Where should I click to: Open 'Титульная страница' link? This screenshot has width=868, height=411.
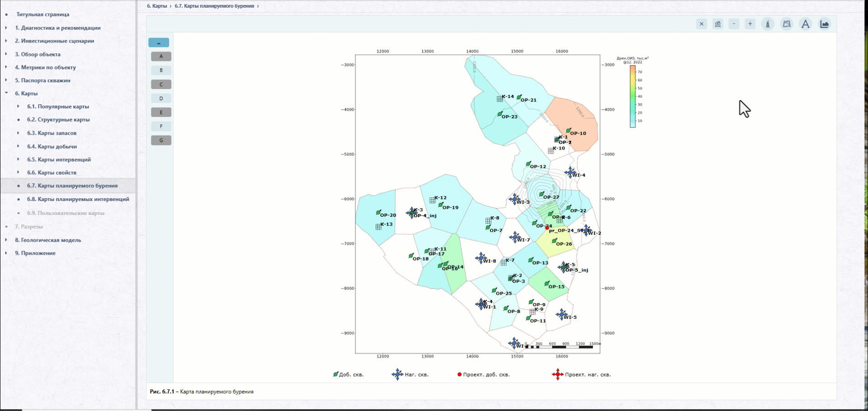43,14
